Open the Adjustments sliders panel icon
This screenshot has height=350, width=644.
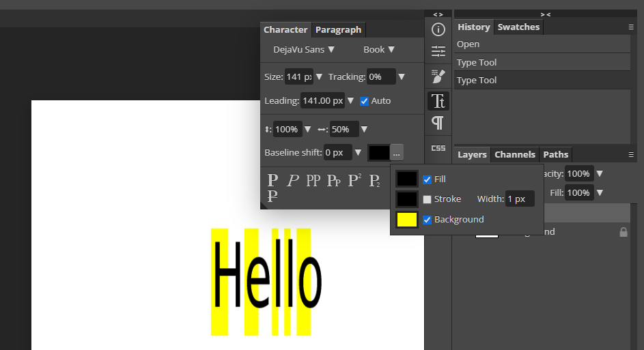pos(438,51)
